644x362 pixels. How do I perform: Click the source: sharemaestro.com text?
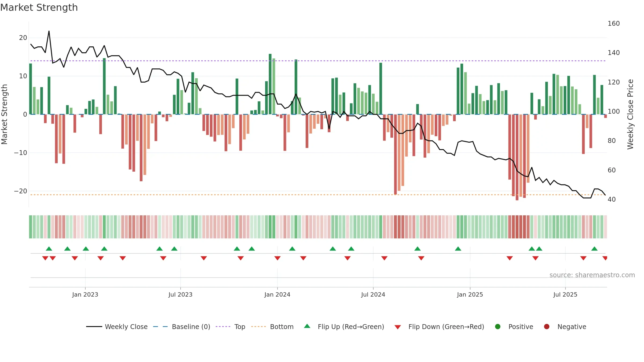pos(592,275)
